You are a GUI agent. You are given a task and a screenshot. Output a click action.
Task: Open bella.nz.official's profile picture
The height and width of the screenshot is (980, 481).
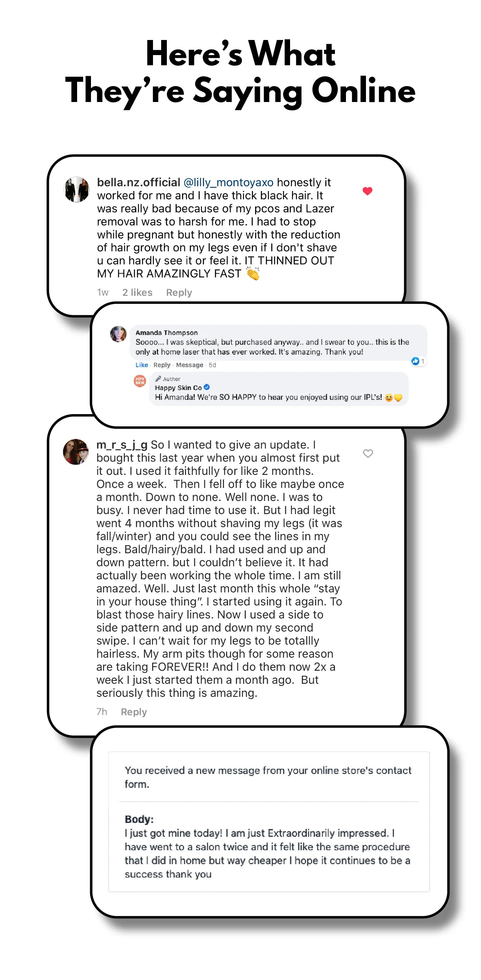point(77,189)
